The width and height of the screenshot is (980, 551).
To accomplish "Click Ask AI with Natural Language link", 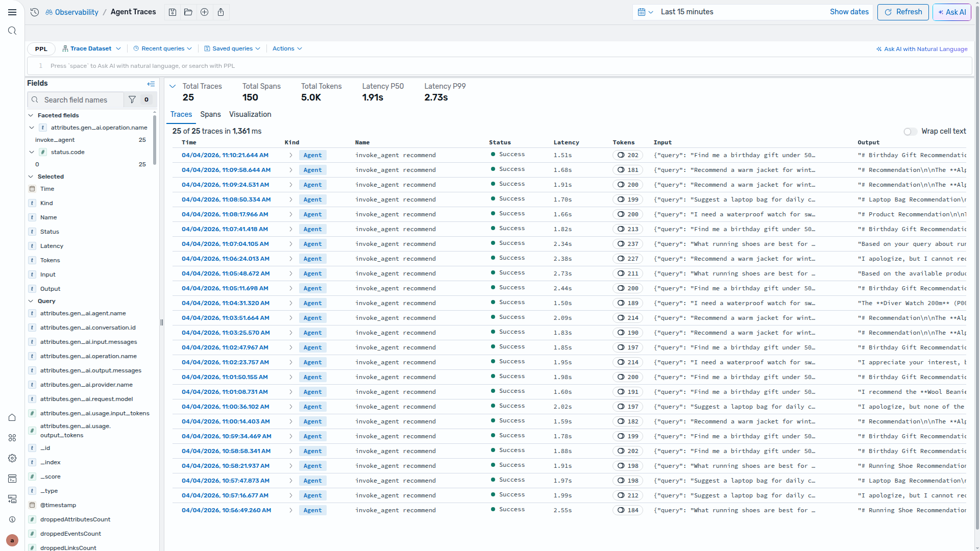I will click(922, 49).
